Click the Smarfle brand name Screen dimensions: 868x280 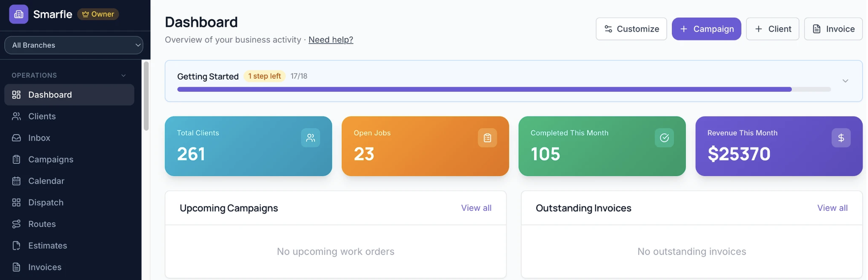click(x=53, y=14)
